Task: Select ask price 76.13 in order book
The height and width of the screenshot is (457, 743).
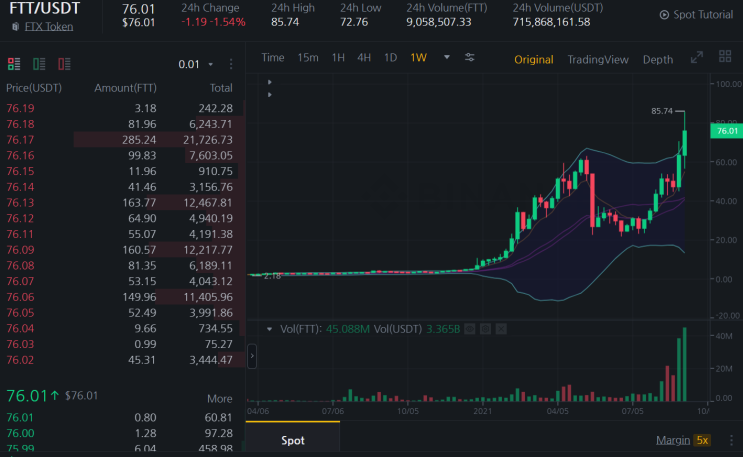Action: coord(20,202)
